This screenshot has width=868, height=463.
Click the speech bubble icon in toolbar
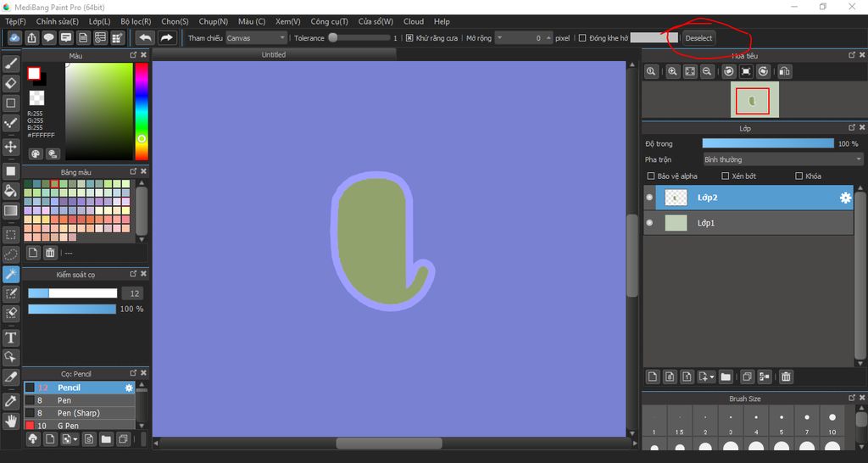48,37
